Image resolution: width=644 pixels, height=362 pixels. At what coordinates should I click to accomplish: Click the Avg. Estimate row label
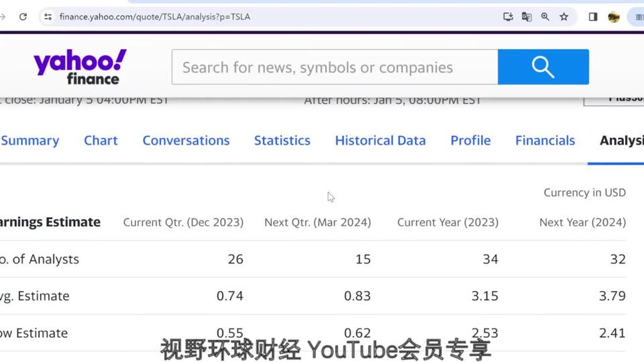click(x=34, y=296)
